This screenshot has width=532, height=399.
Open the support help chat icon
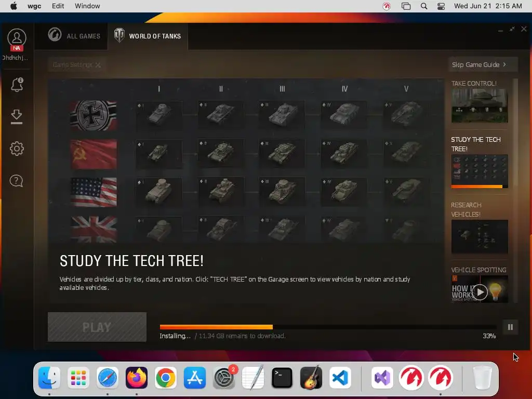tap(16, 181)
